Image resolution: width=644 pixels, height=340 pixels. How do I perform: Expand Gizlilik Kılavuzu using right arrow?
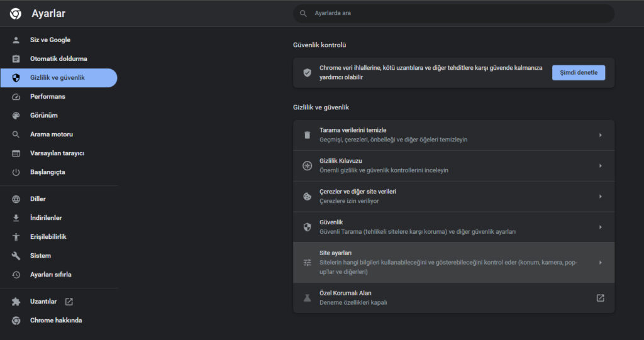click(600, 166)
